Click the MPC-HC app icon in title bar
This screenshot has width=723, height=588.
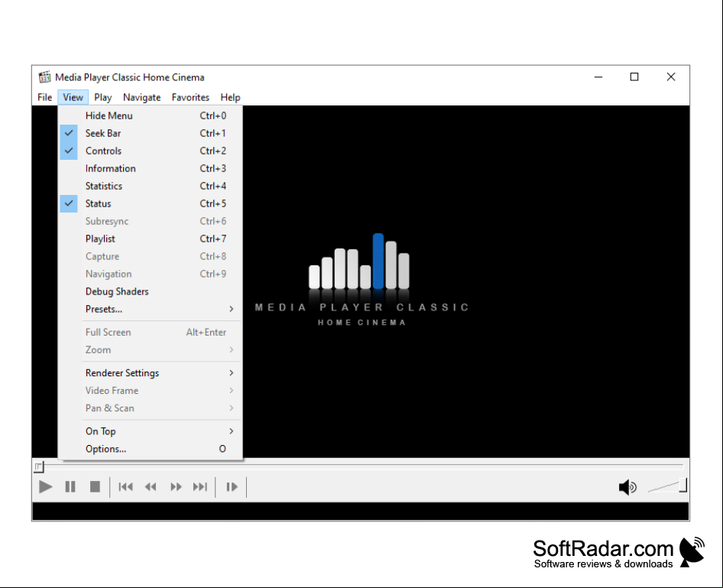coord(44,77)
